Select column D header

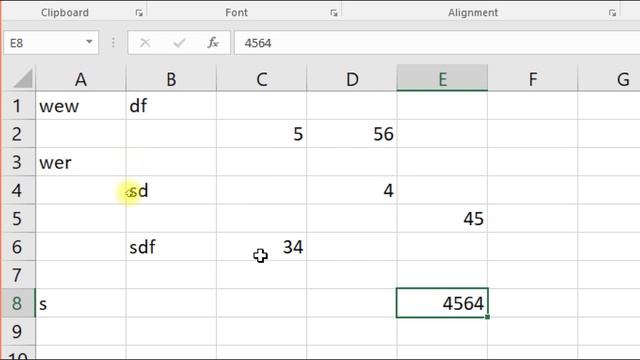click(352, 78)
